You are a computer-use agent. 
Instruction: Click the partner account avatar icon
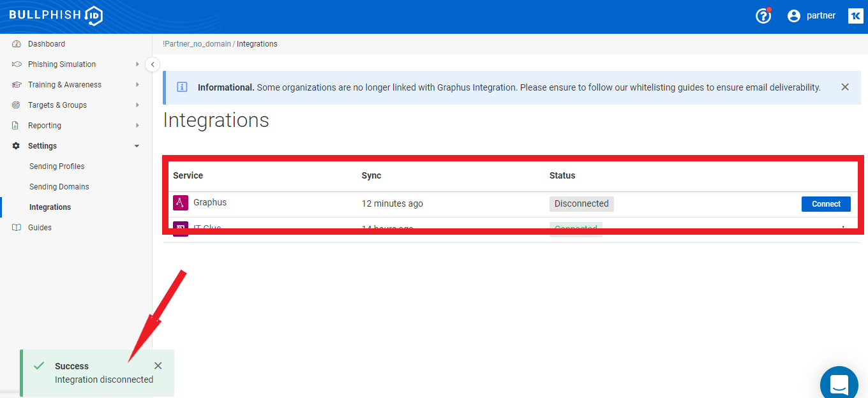(x=794, y=16)
